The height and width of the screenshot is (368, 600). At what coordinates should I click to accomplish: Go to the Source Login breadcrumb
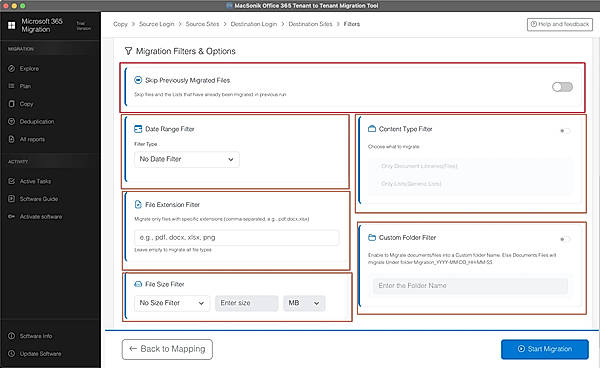click(157, 24)
